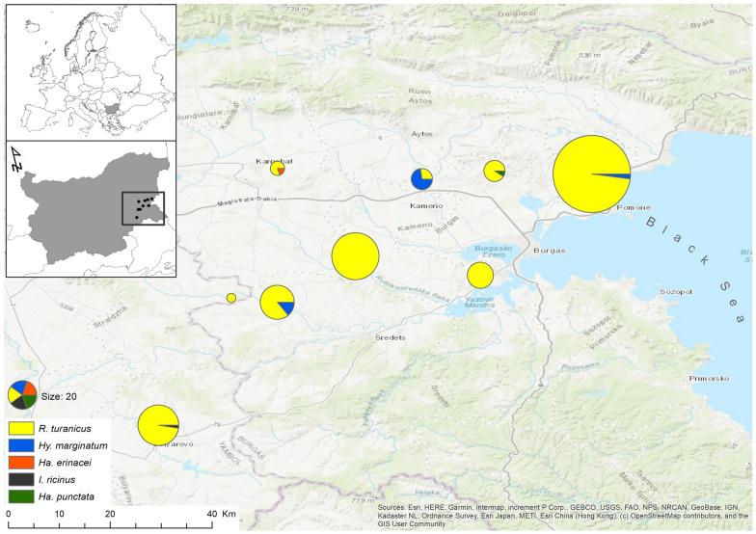
Task: Select the blue-and-yellow pie chart above Kameno
Action: 421,179
